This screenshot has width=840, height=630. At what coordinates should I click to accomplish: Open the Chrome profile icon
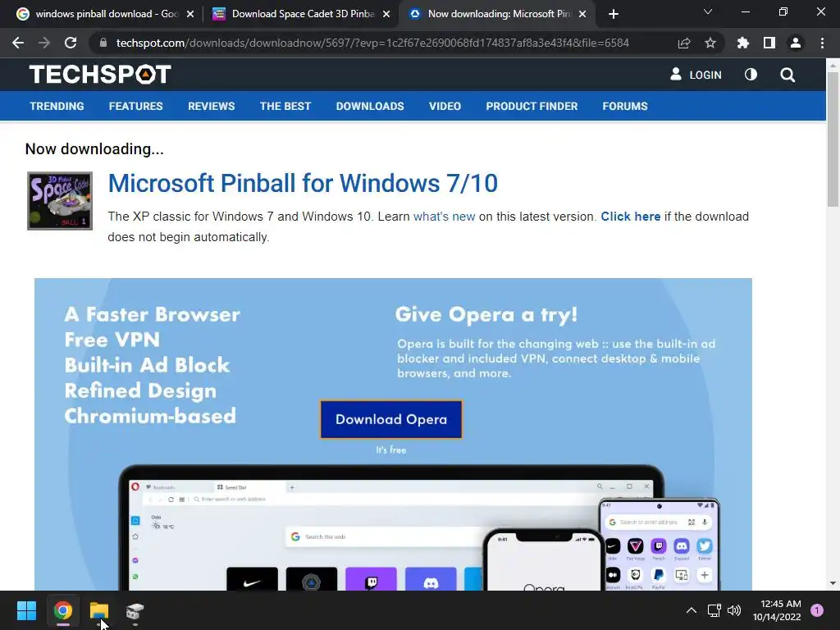click(x=796, y=43)
